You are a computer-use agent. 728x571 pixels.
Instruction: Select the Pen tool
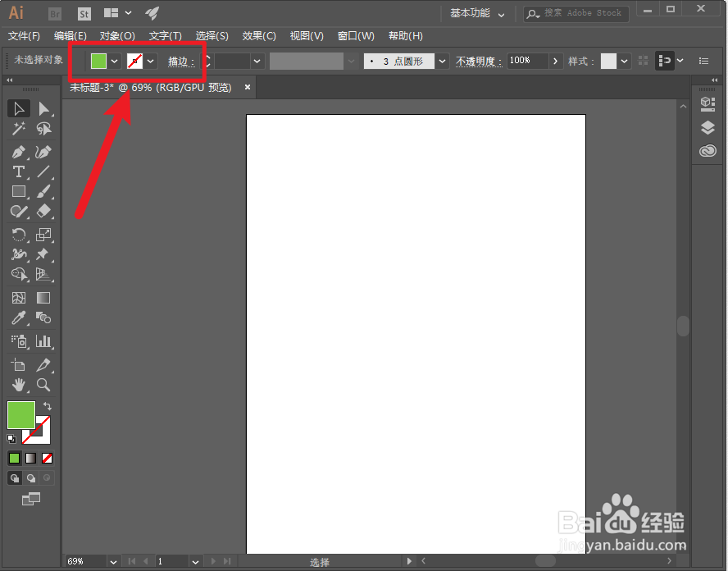pos(19,152)
